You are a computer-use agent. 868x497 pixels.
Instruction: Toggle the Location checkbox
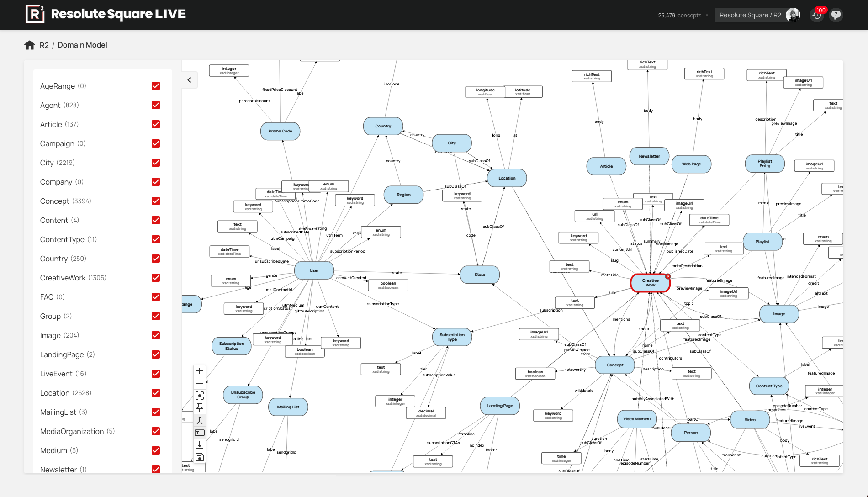coord(156,393)
